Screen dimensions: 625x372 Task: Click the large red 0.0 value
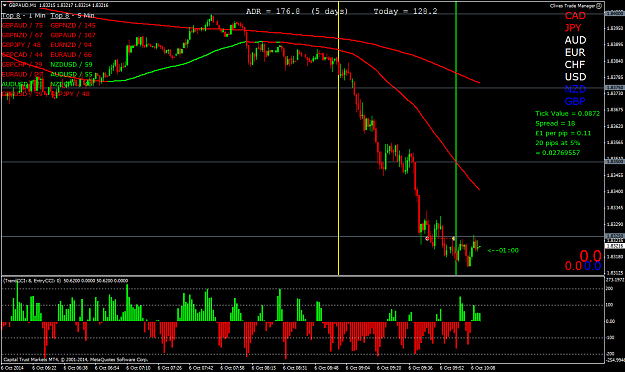(590, 256)
